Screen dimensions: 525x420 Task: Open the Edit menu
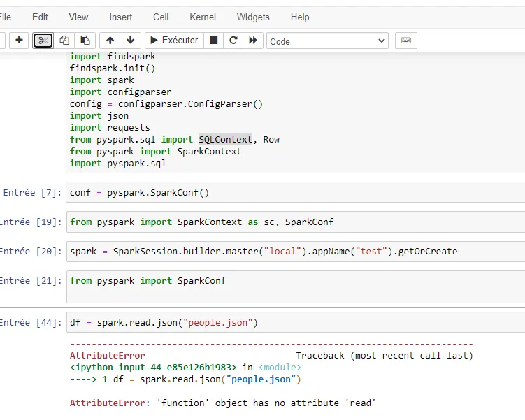[x=40, y=17]
